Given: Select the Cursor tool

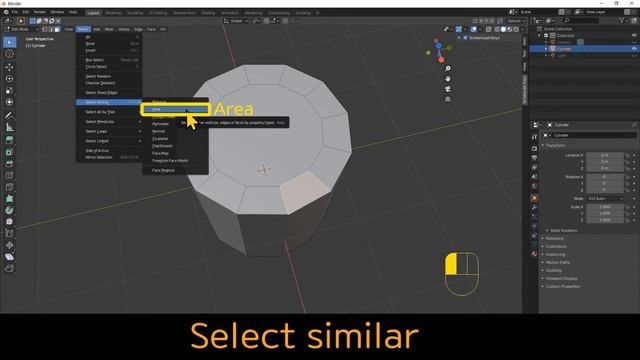Looking at the screenshot, I should [9, 54].
